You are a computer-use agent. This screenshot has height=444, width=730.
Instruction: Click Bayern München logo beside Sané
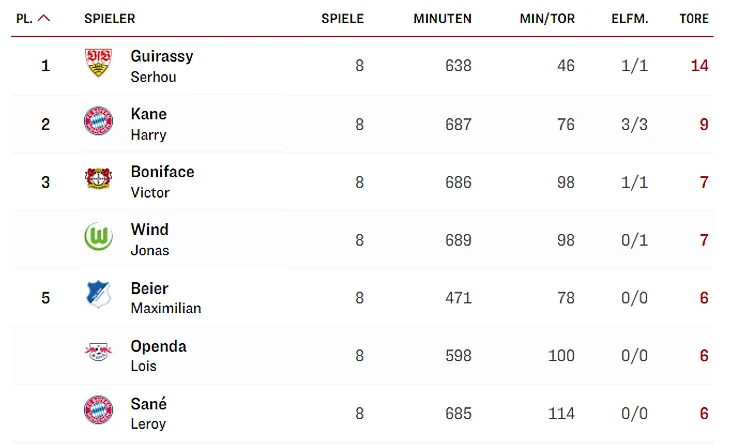[98, 411]
